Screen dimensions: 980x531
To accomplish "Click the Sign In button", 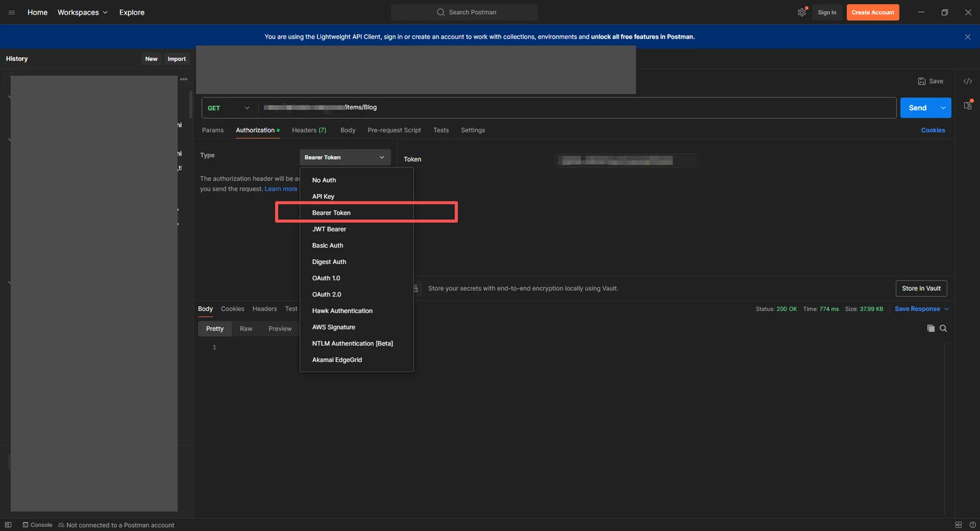I will coord(827,12).
